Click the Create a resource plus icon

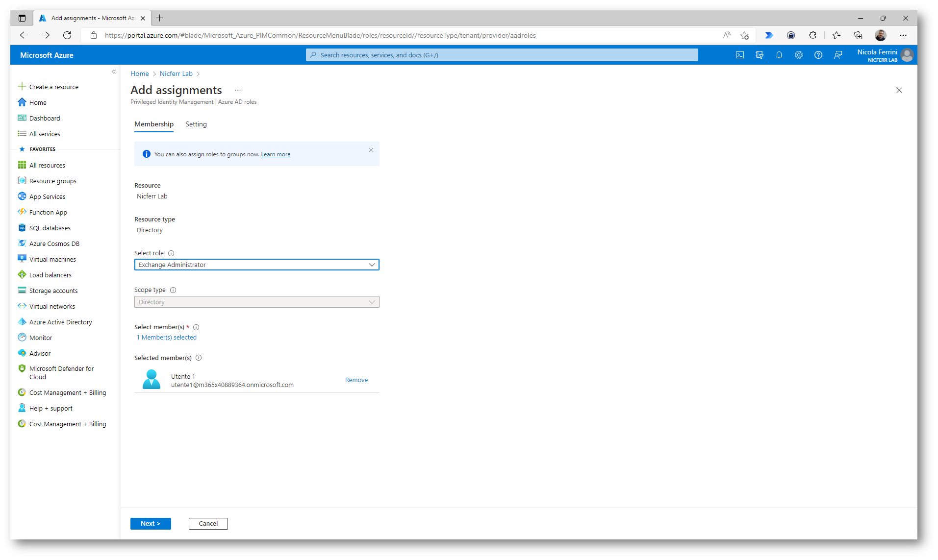coord(22,87)
